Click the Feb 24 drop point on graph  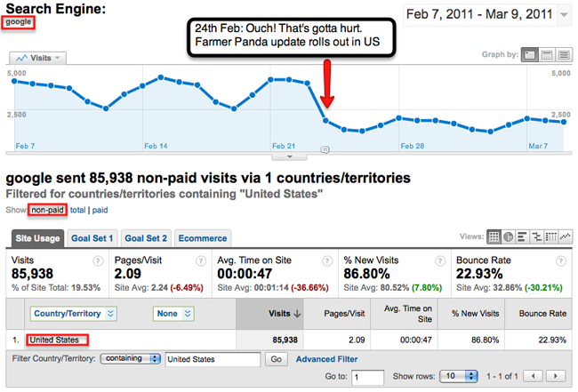coord(326,120)
